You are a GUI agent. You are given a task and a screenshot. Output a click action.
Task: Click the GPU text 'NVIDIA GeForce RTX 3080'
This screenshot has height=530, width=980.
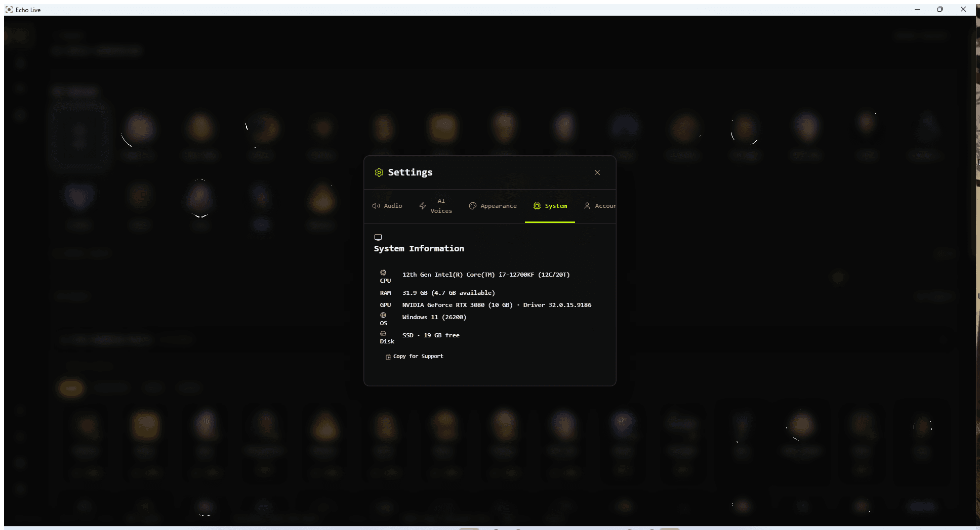(443, 305)
